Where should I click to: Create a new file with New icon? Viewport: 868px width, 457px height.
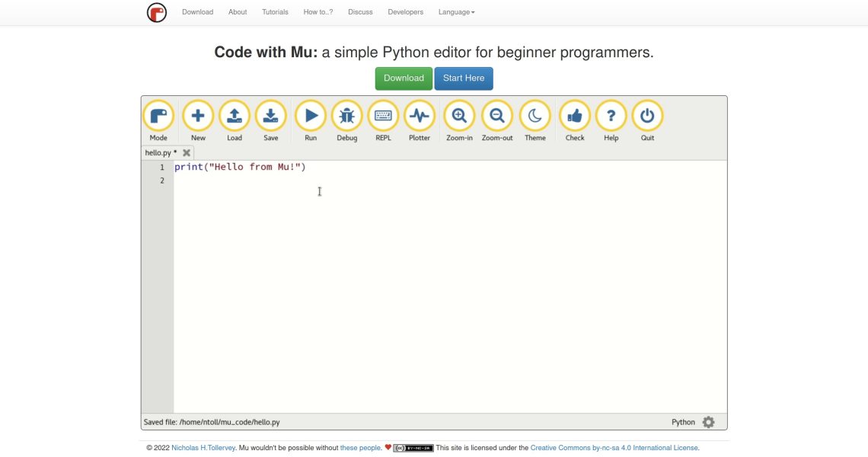point(198,117)
